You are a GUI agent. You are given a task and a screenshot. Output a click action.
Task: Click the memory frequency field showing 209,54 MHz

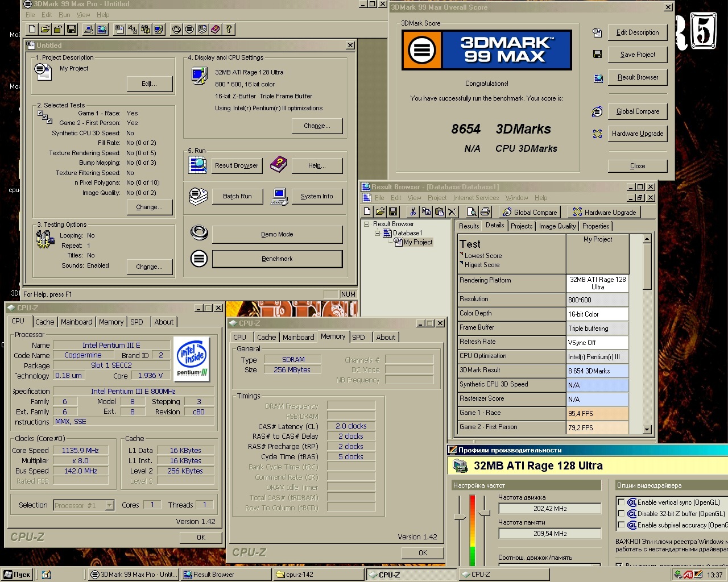[550, 534]
